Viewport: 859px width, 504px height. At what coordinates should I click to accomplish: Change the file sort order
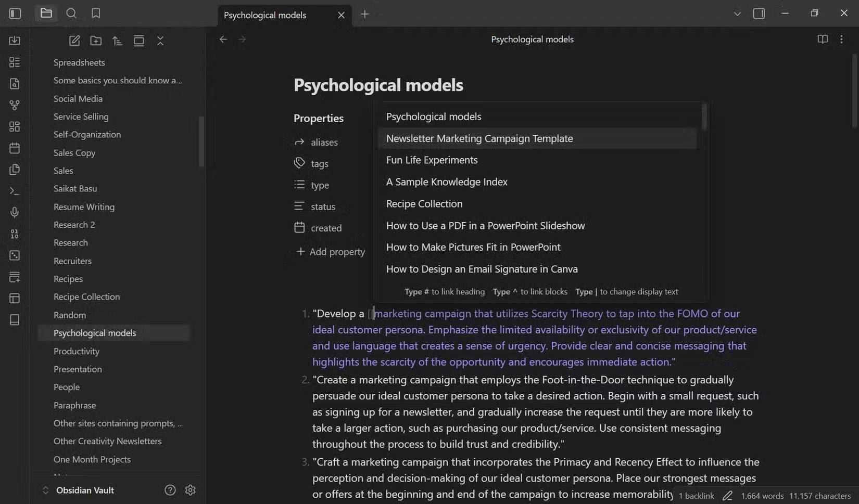pos(117,41)
